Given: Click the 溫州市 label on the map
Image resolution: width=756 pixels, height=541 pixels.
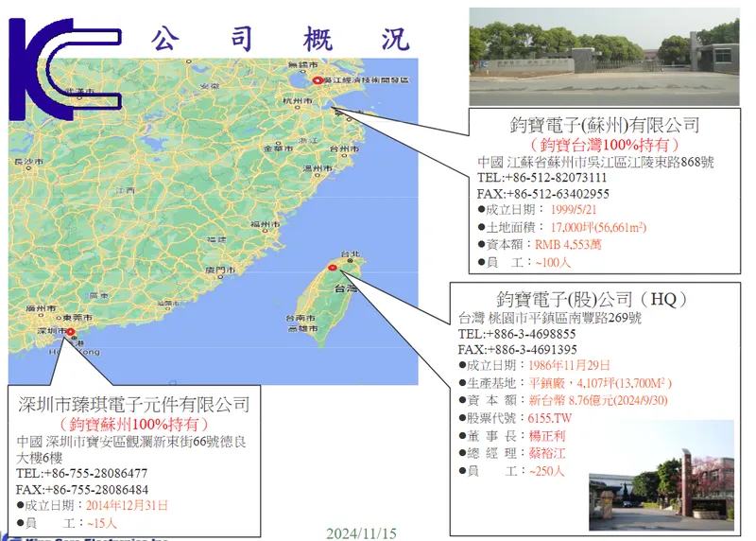Looking at the screenshot, I should point(318,168).
